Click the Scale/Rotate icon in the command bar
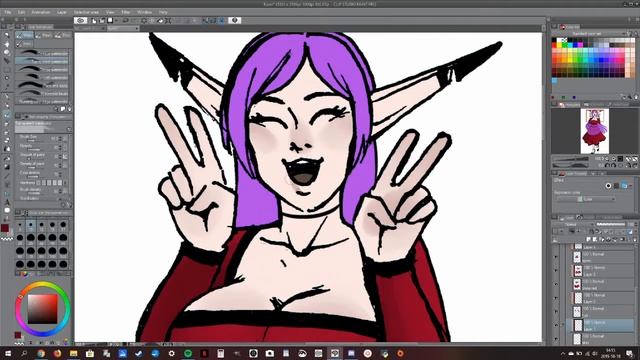This screenshot has height=360, width=640. click(168, 20)
